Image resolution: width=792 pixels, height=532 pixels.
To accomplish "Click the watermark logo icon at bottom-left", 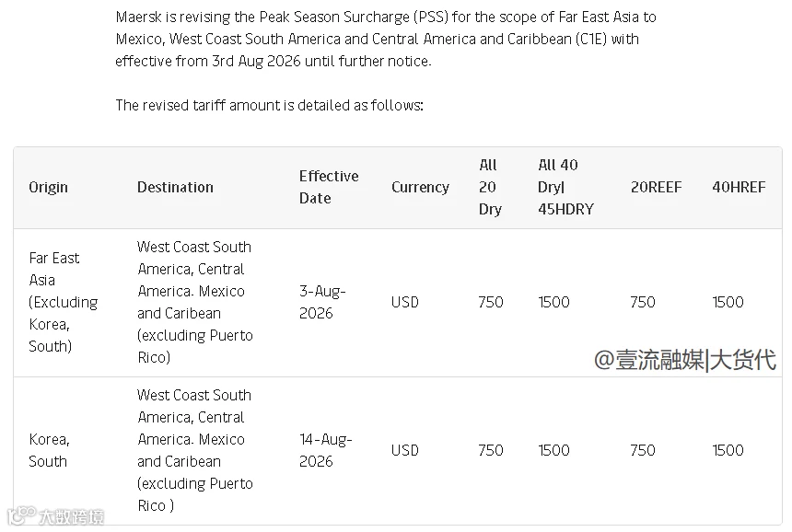I will point(22,515).
